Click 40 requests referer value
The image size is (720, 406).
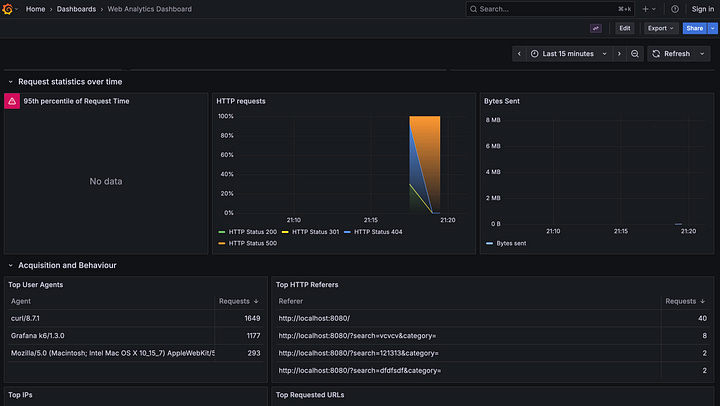(x=702, y=318)
